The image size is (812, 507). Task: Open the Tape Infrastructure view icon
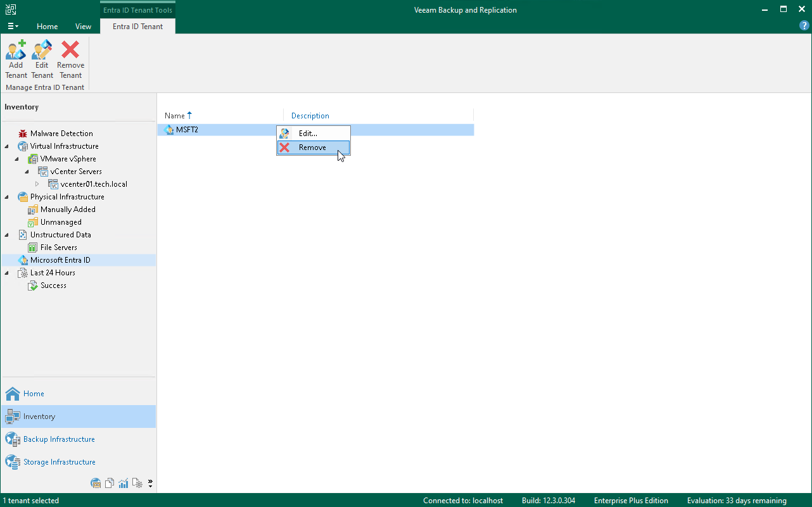(96, 484)
